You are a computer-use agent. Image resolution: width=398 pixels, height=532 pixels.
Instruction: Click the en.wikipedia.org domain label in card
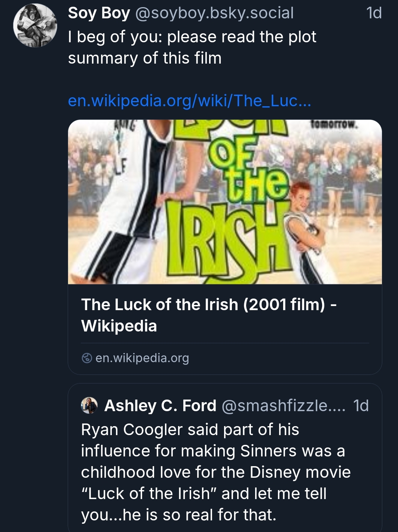(142, 358)
